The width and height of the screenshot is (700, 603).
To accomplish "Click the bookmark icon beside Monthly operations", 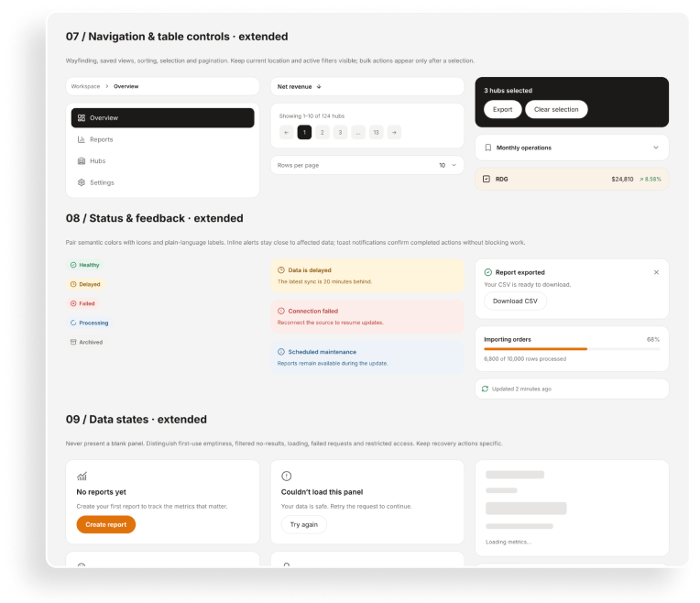I will click(488, 148).
